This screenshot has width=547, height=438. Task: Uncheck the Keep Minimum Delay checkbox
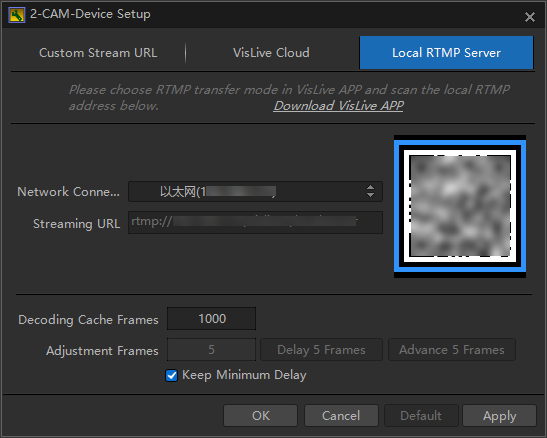171,376
